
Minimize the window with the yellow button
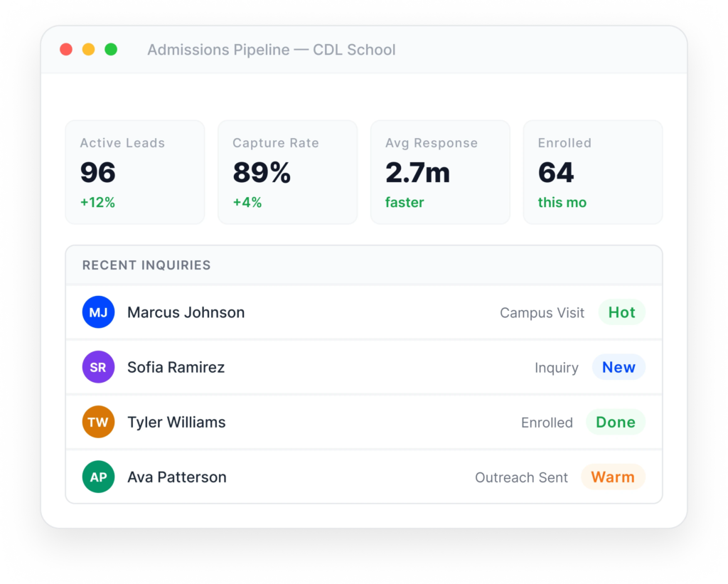(88, 49)
